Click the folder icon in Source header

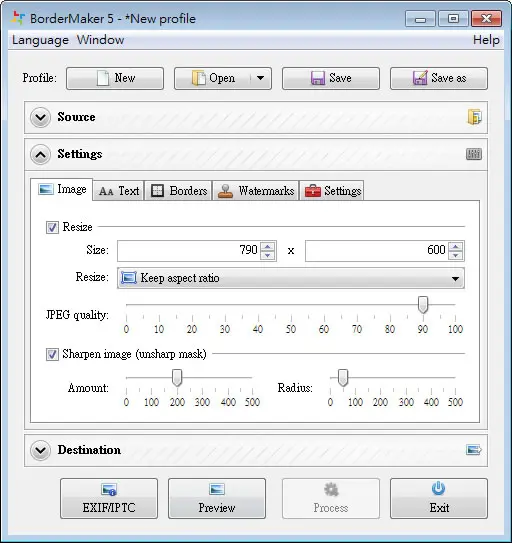(474, 117)
